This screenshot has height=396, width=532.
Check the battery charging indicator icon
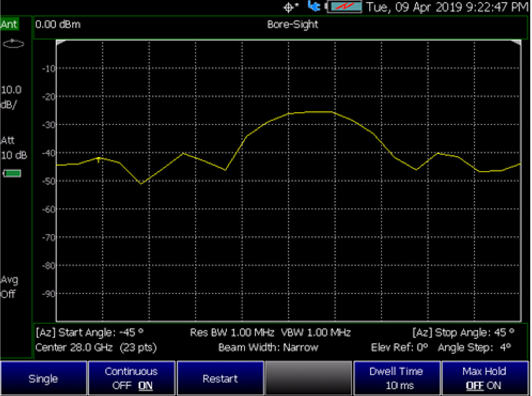tap(344, 7)
